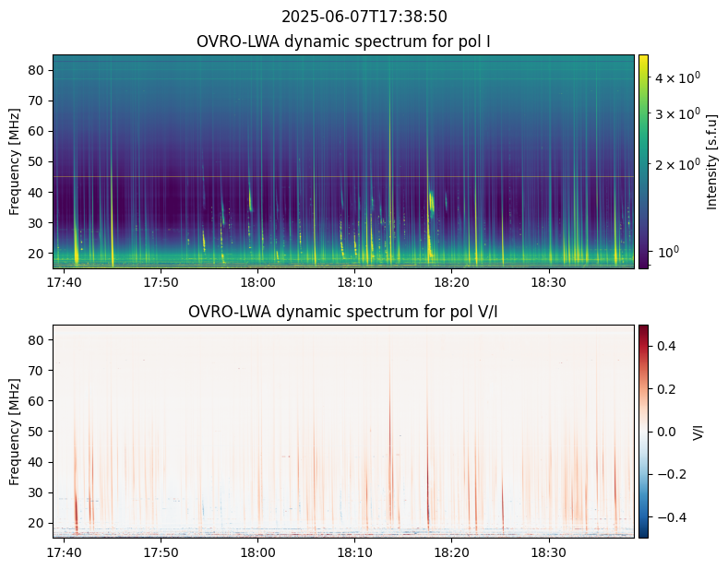Click the 0.4 tick on the V/I colorbar

pyautogui.click(x=666, y=346)
